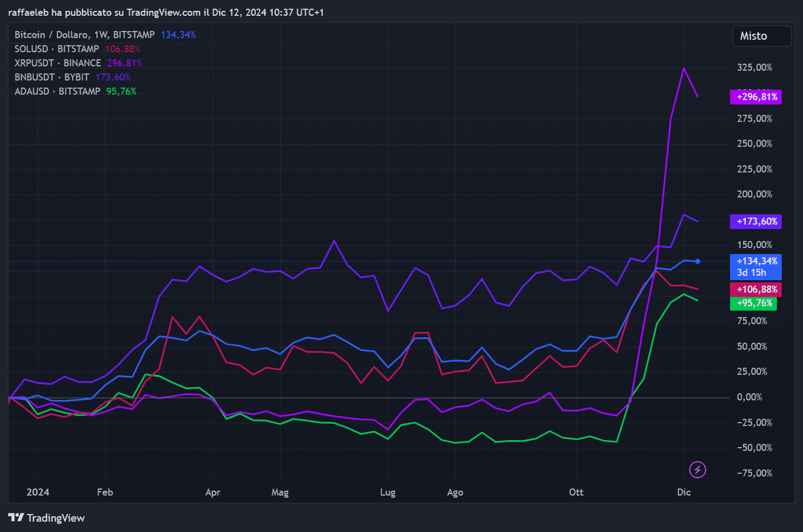Toggle visibility of the ADAUSD series
Viewport: 803px width, 532px height.
(x=58, y=91)
